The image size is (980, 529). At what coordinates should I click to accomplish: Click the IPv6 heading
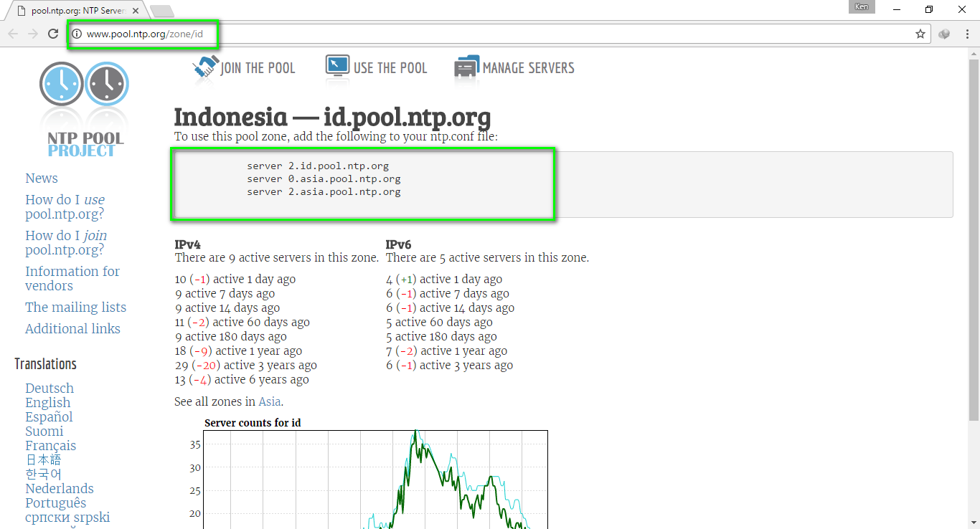[x=399, y=244]
